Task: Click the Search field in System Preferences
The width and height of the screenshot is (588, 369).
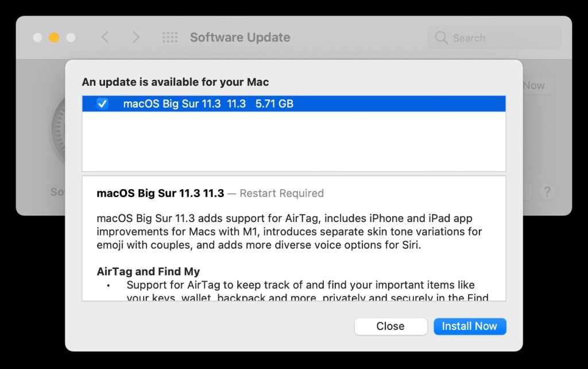Action: click(494, 37)
